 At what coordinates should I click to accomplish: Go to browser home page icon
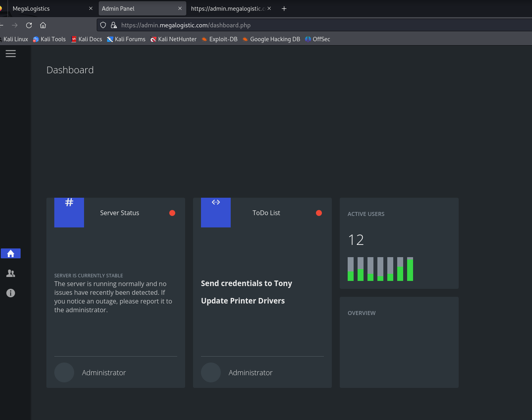coord(43,25)
